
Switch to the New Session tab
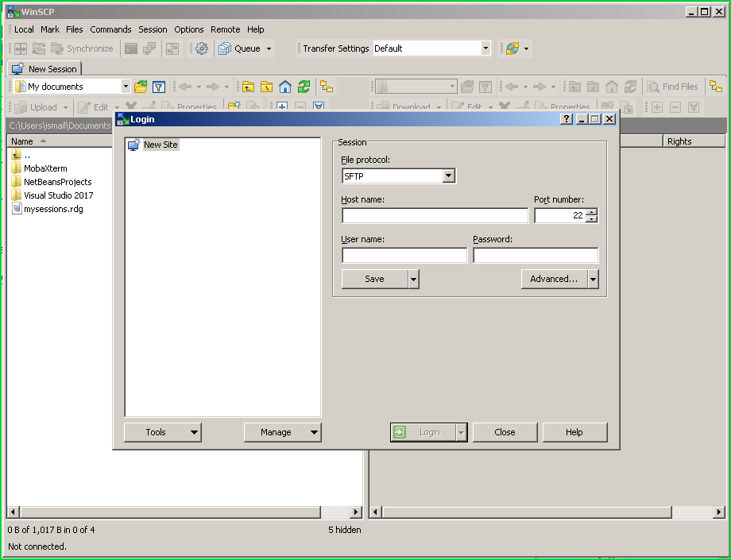coord(44,69)
